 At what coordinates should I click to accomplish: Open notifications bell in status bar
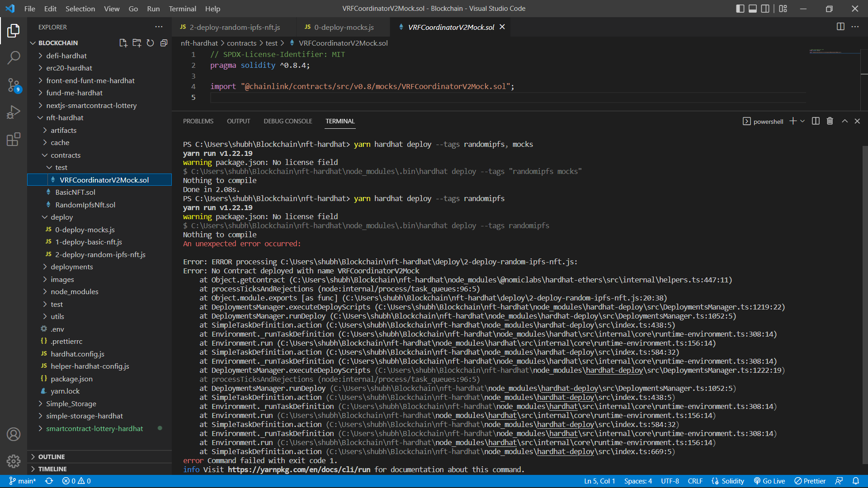[856, 481]
